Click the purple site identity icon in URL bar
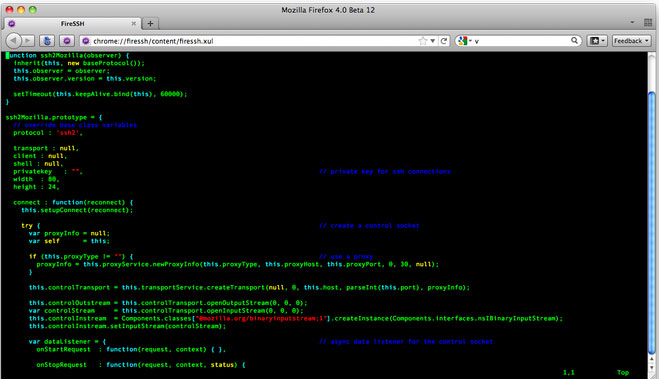The height and width of the screenshot is (379, 659). point(86,41)
